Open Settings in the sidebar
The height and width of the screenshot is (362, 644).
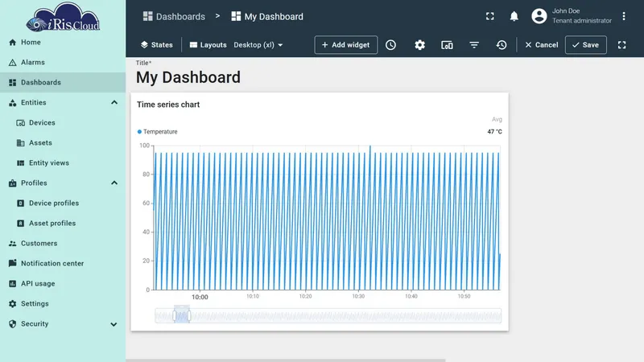(x=63, y=304)
